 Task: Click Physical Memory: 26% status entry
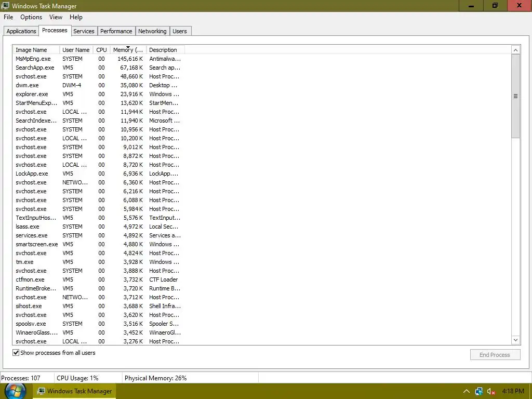pyautogui.click(x=155, y=378)
